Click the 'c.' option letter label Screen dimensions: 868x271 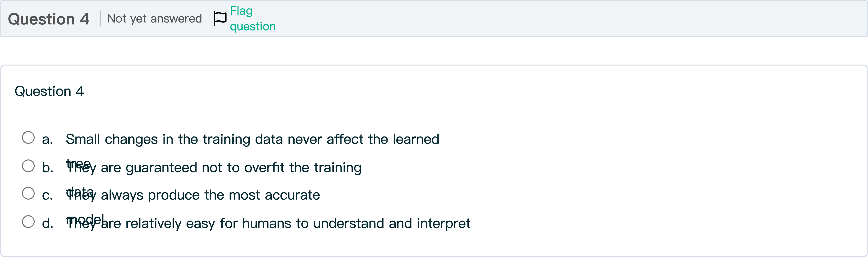(x=48, y=195)
